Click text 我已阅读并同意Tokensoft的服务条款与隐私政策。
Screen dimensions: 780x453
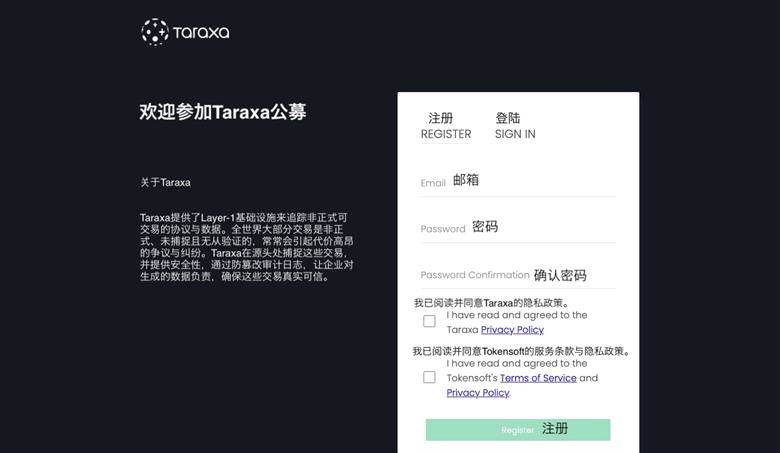click(x=522, y=351)
